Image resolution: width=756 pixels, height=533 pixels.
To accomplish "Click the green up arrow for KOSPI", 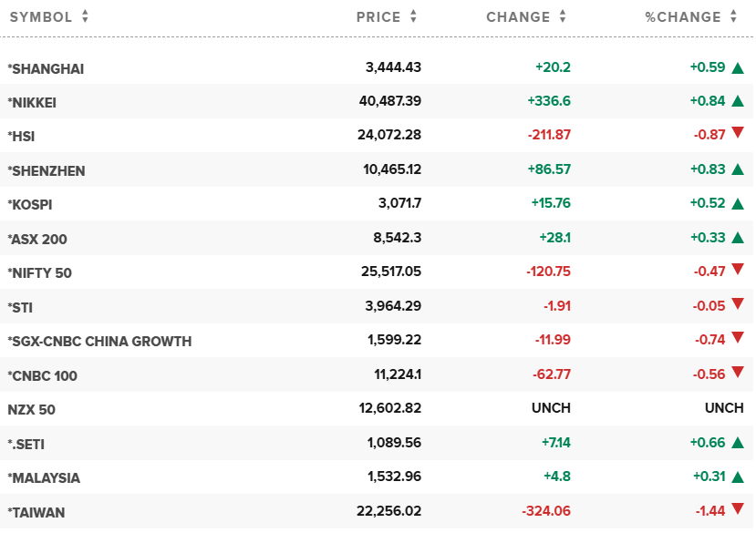I will point(738,203).
